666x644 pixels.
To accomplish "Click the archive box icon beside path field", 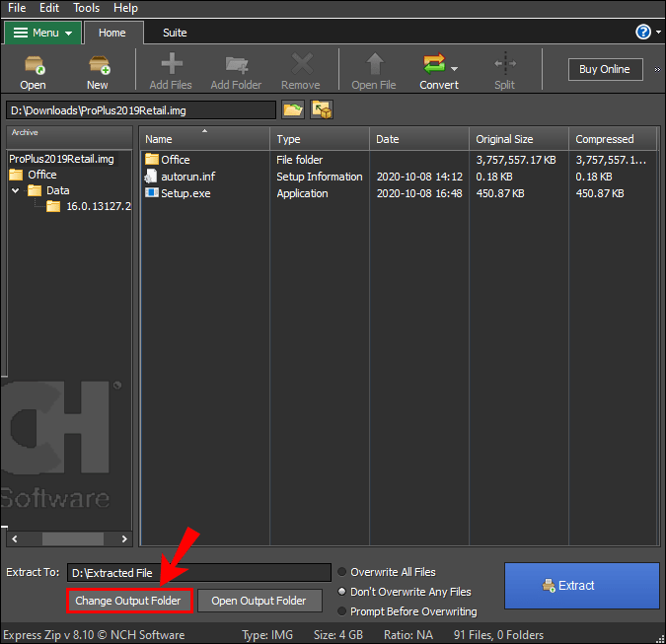I will [322, 109].
